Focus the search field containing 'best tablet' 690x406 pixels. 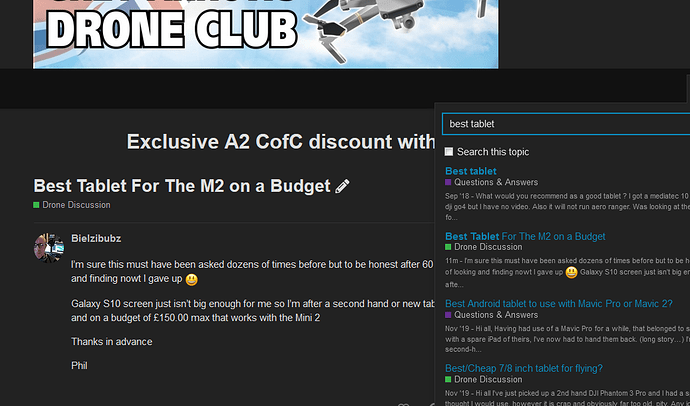566,124
